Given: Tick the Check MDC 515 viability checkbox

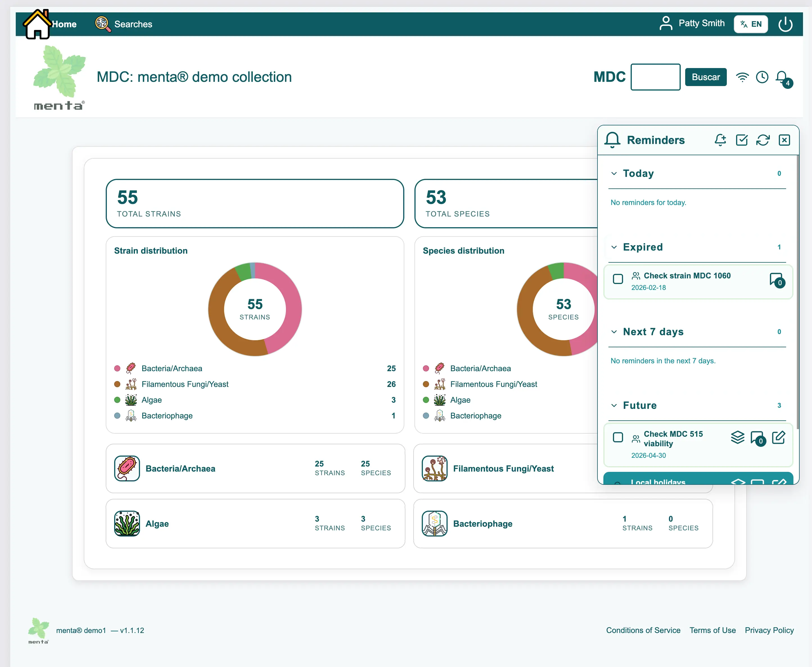Looking at the screenshot, I should click(x=618, y=437).
